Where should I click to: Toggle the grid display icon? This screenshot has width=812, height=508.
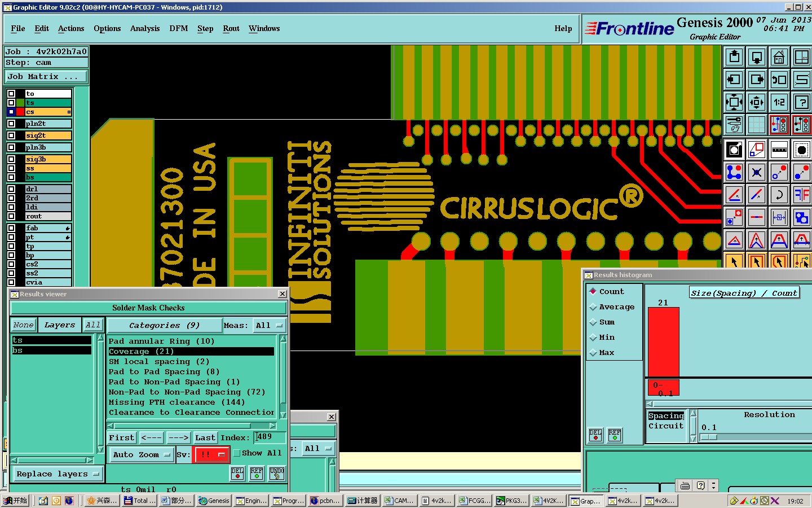pos(757,125)
